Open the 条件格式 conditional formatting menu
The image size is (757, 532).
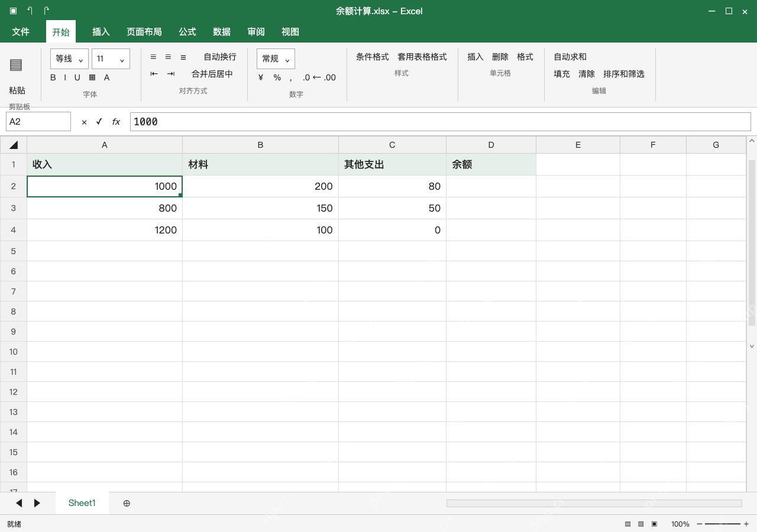click(373, 57)
